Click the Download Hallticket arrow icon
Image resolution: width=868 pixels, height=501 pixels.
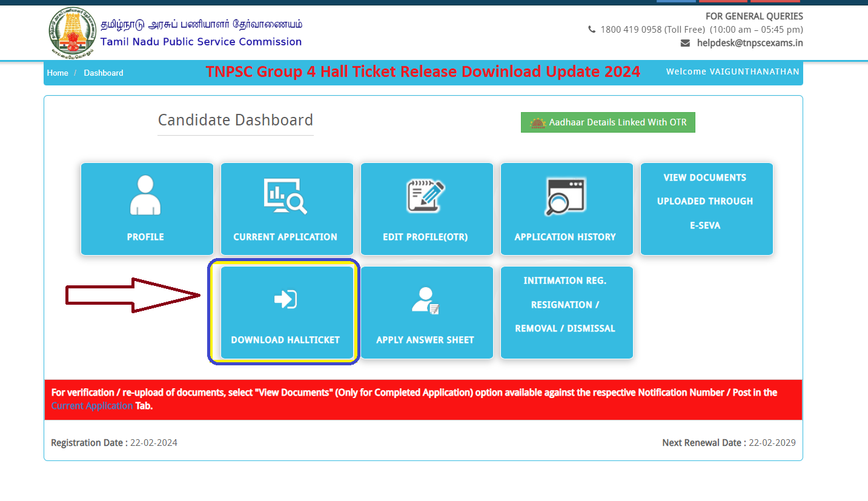(x=285, y=299)
